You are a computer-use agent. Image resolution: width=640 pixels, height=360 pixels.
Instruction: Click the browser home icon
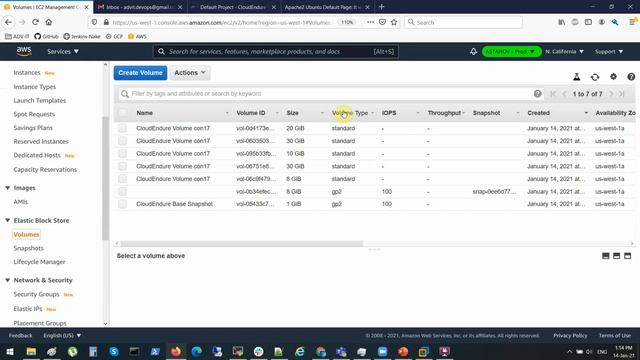[49, 22]
